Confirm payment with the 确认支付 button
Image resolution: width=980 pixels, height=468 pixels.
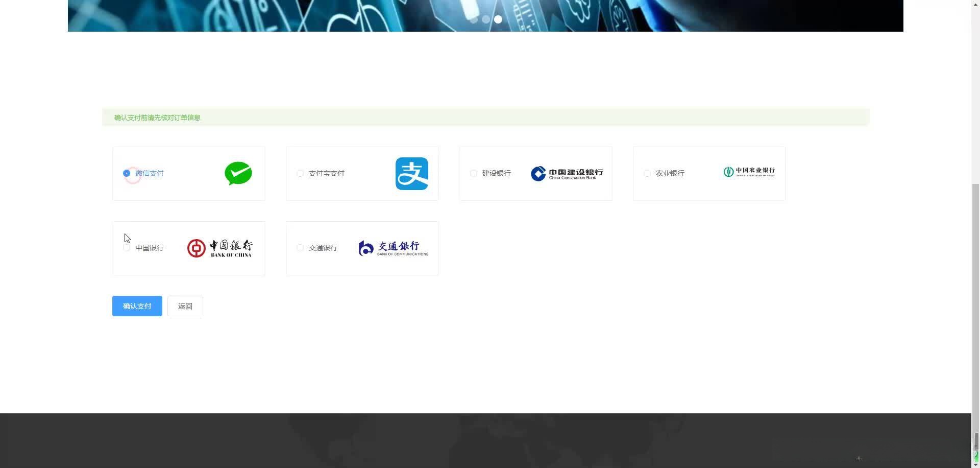[137, 306]
